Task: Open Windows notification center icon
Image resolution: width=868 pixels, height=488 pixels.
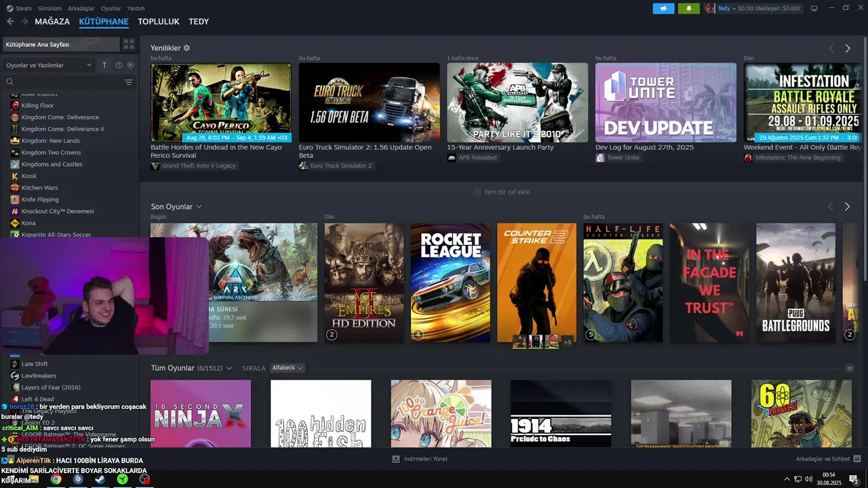Action: [x=854, y=479]
